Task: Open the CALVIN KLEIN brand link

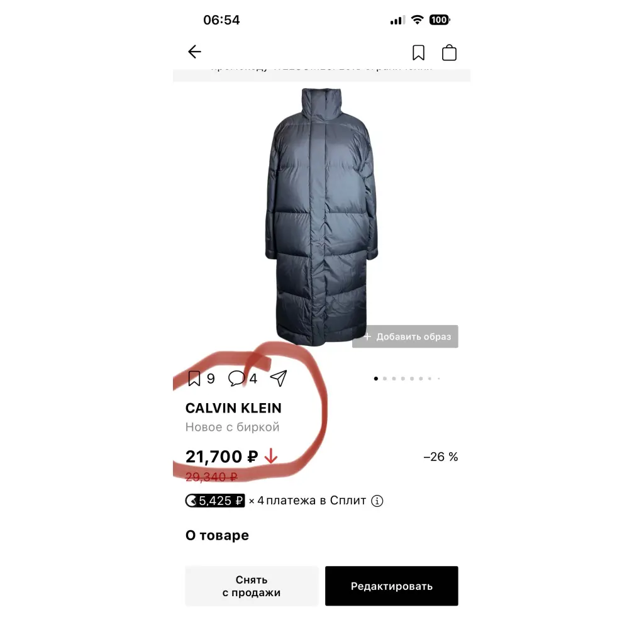Action: click(233, 408)
